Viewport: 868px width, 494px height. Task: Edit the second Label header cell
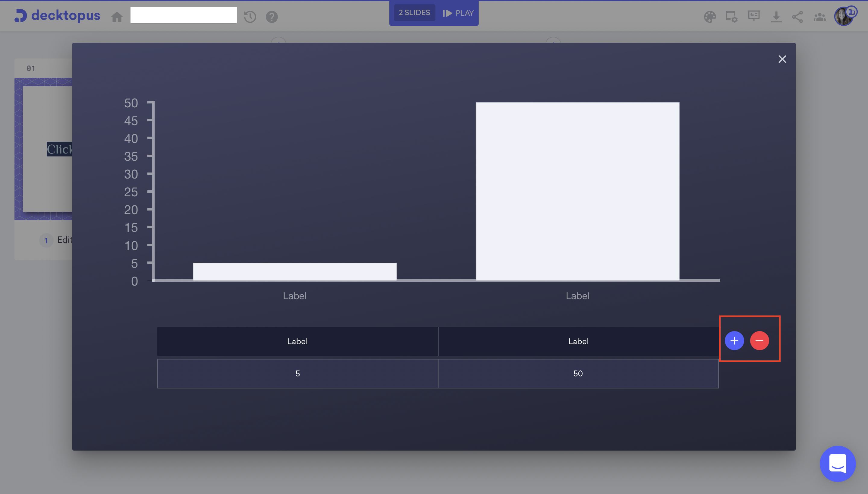(x=578, y=341)
